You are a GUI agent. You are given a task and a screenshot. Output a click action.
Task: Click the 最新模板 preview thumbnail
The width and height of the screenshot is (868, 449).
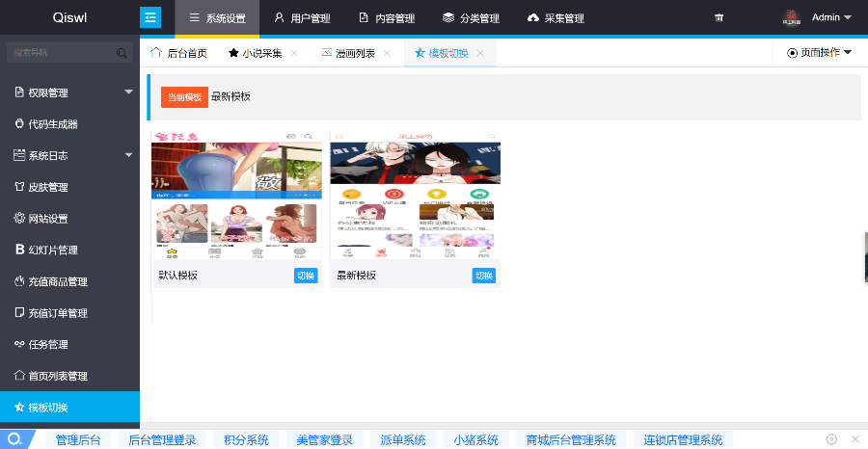[415, 198]
